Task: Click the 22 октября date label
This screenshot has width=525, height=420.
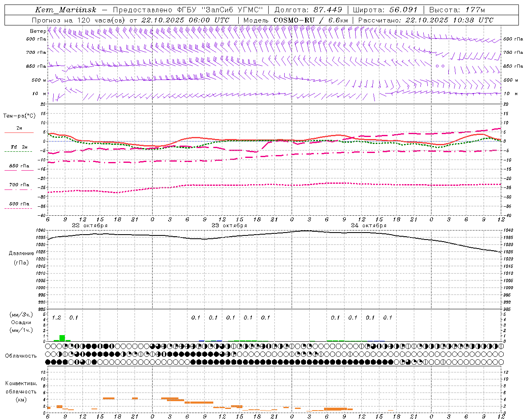Action: (90, 226)
